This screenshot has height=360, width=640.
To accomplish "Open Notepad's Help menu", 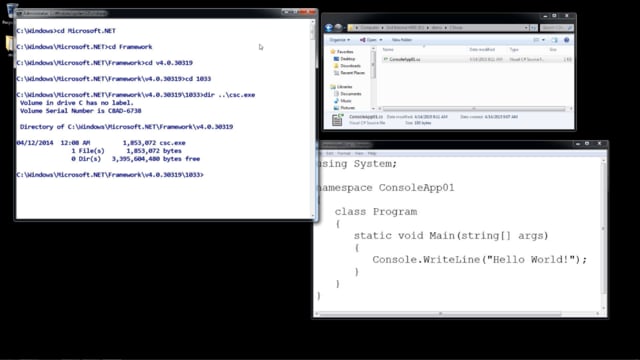I will [372, 153].
